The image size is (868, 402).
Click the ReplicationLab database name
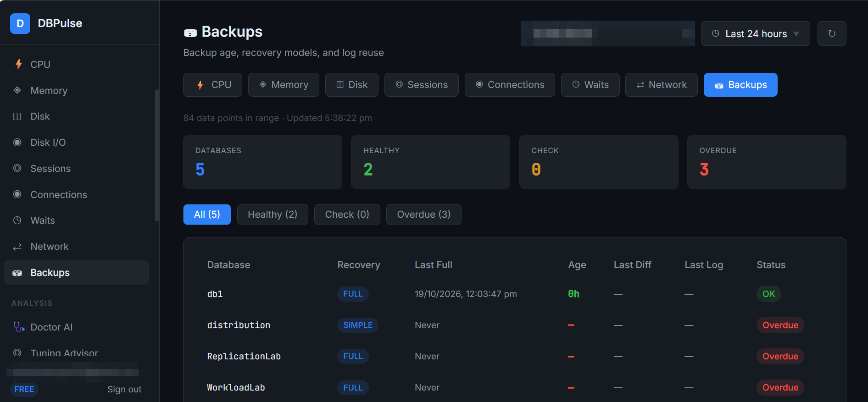tap(244, 356)
